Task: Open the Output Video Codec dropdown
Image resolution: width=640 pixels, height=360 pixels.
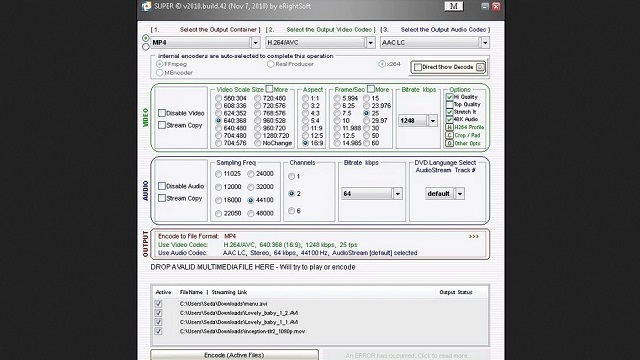Action: point(371,42)
